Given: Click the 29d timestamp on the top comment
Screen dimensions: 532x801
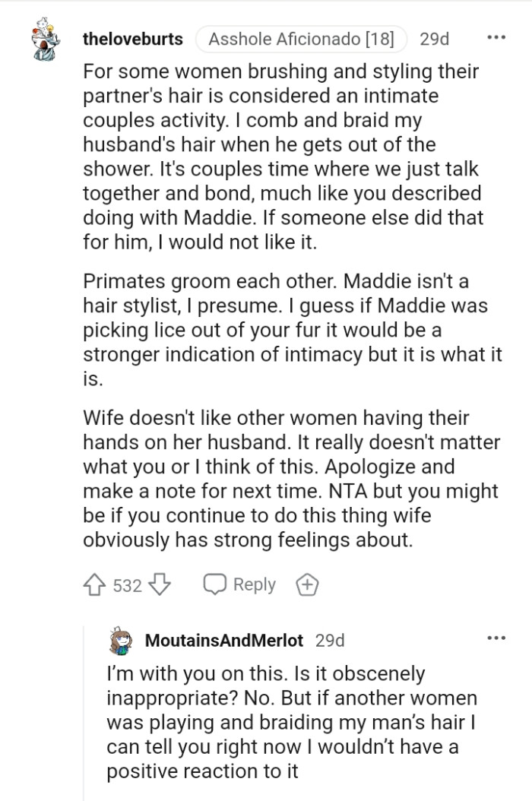Looking at the screenshot, I should (434, 40).
